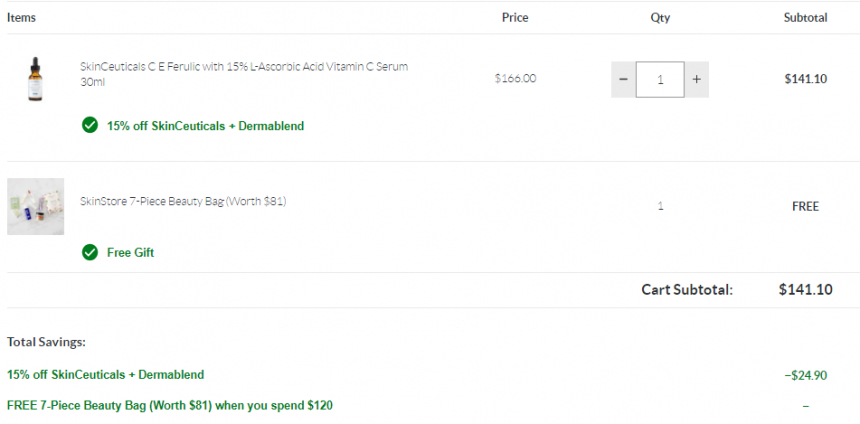Screen dimensions: 860x424
Task: Click the Items column header
Action: coord(21,18)
